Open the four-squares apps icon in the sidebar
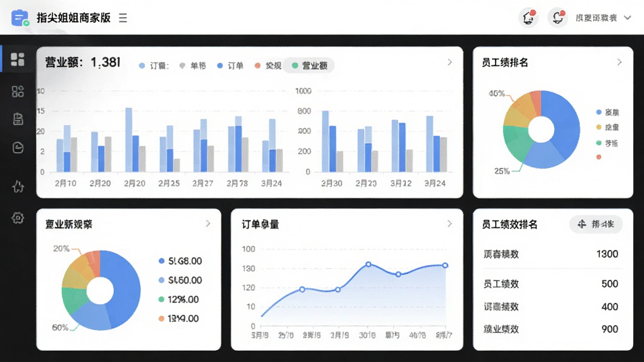 pyautogui.click(x=18, y=91)
